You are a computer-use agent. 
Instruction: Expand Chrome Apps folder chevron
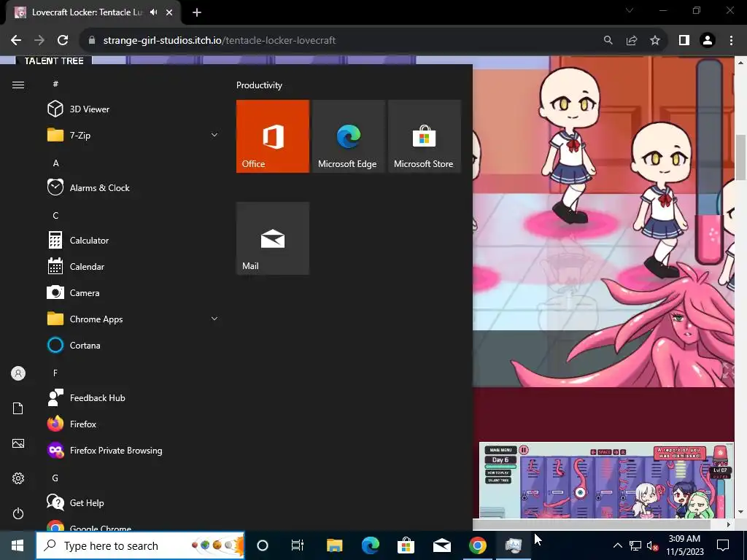(214, 319)
